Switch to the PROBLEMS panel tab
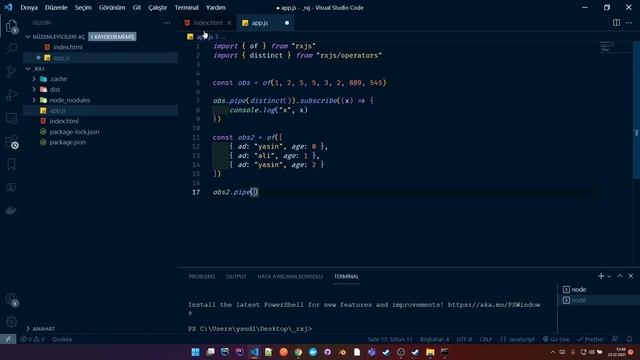640x360 pixels. click(202, 276)
